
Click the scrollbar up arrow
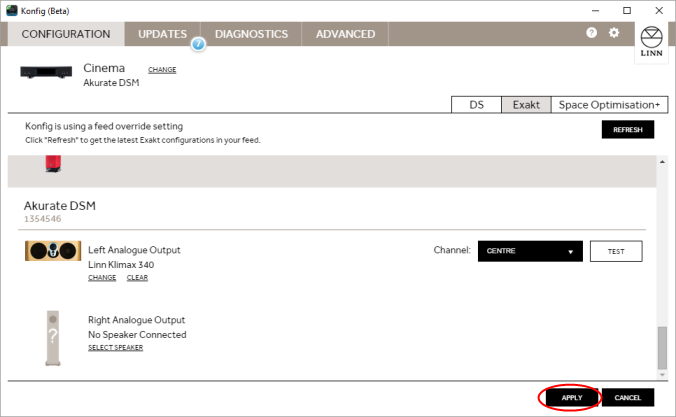pos(662,162)
